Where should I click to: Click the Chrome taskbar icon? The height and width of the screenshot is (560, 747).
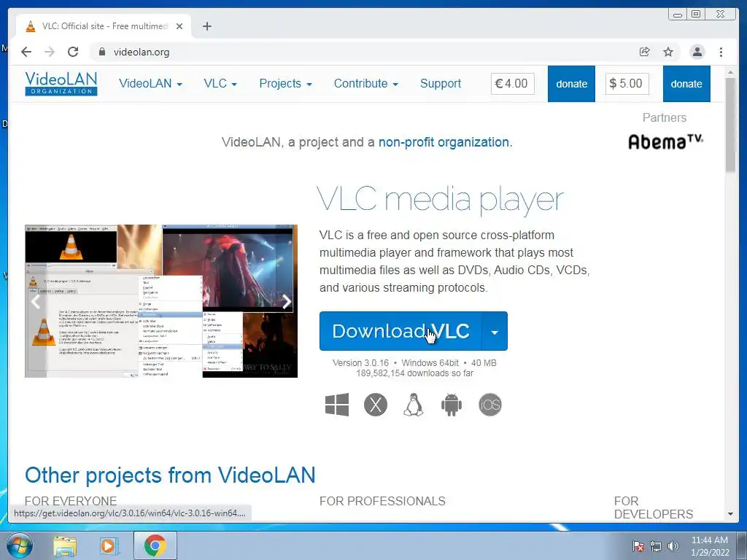155,545
